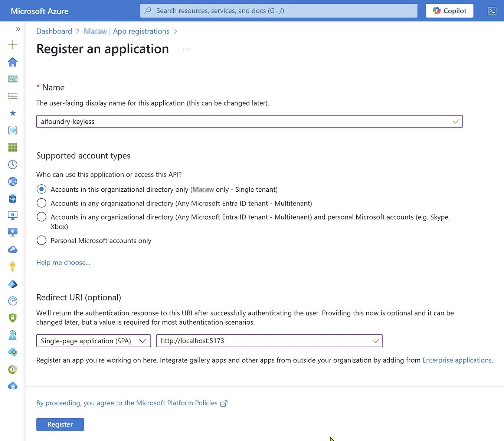Open All services from the sidebar list icon
504x441 pixels.
[x=13, y=96]
